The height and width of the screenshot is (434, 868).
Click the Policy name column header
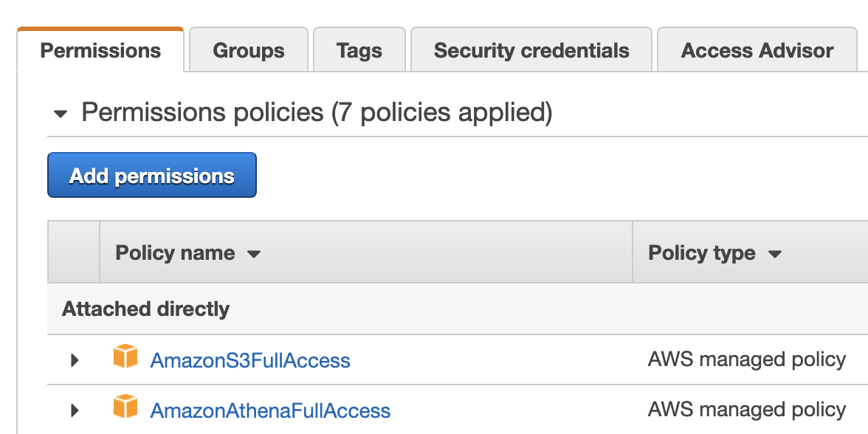pos(175,253)
